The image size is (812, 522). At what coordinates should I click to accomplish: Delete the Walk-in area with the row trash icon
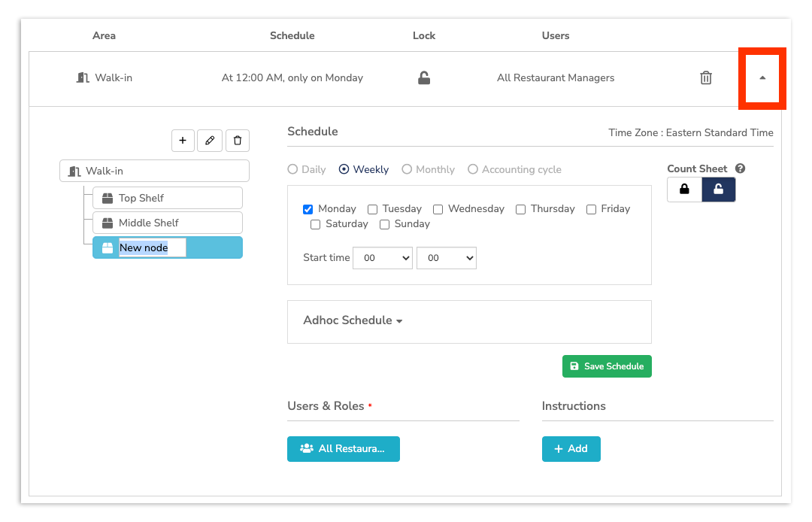705,77
